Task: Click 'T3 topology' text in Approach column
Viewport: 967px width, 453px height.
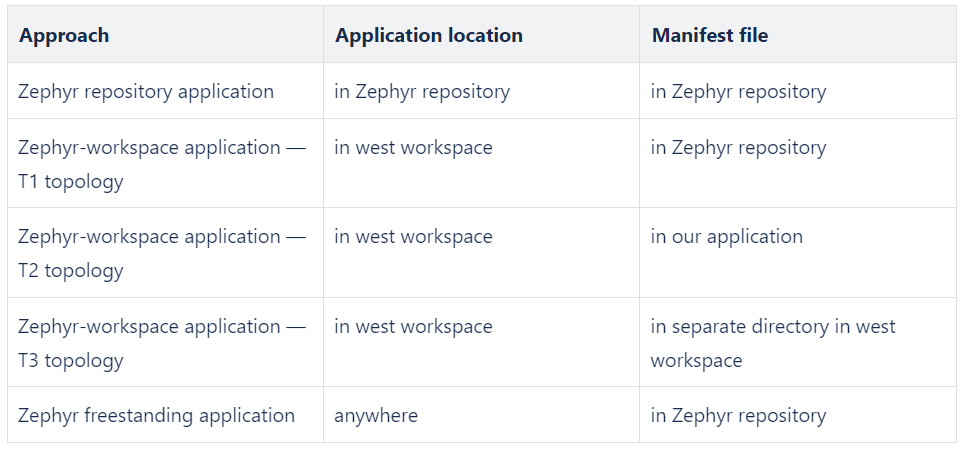Action: [x=70, y=361]
